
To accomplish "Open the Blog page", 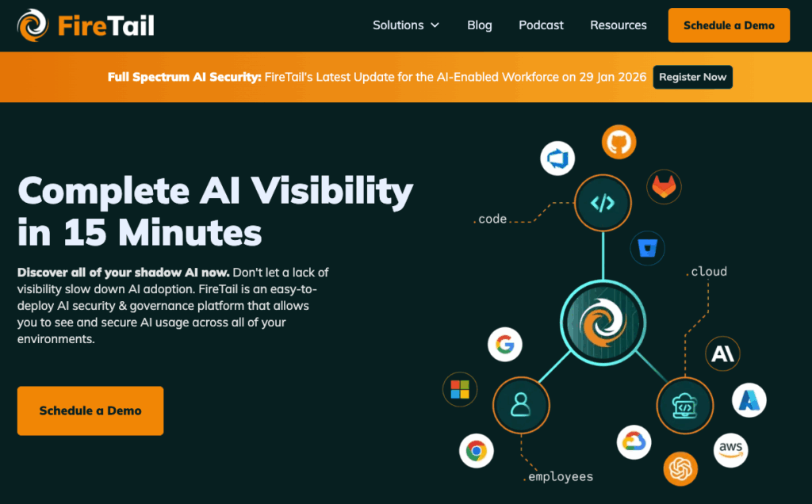I will click(480, 25).
